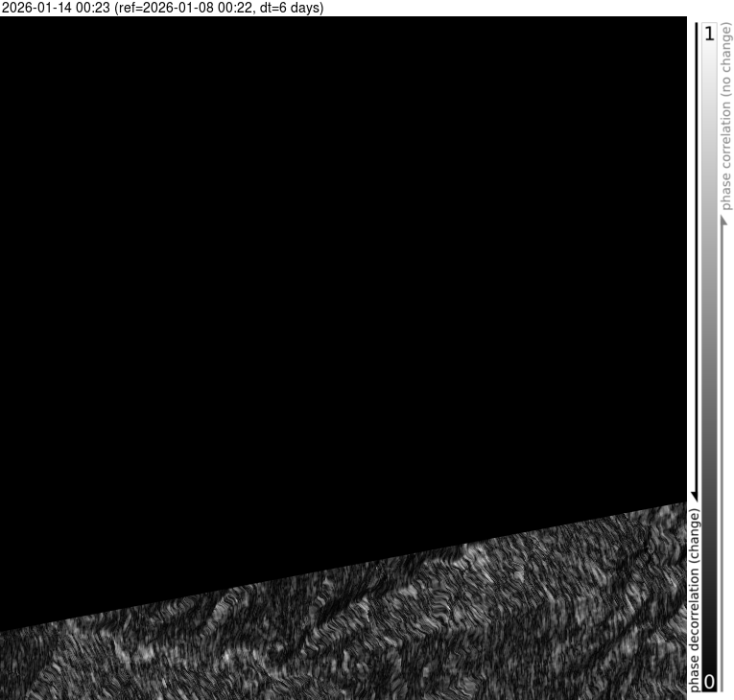Click the long black arrow line left of colorbar
Image resolution: width=734 pixels, height=700 pixels.
(x=695, y=259)
